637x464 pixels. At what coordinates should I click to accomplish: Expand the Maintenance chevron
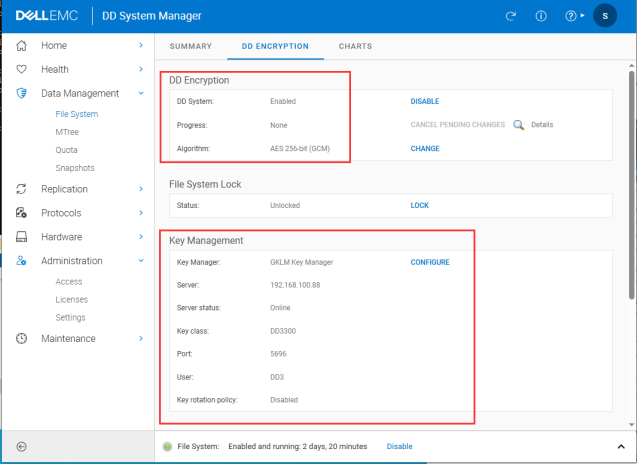pos(141,338)
